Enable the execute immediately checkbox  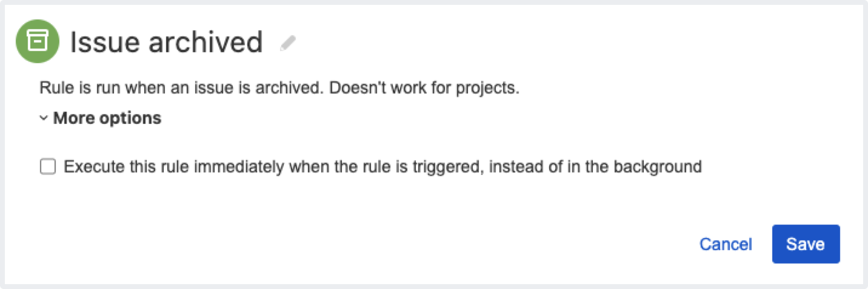(x=48, y=166)
